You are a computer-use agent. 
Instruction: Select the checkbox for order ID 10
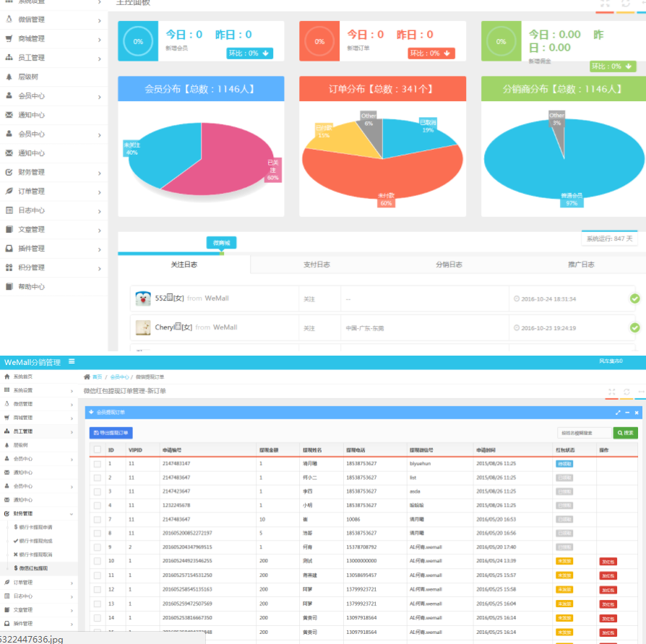point(97,561)
